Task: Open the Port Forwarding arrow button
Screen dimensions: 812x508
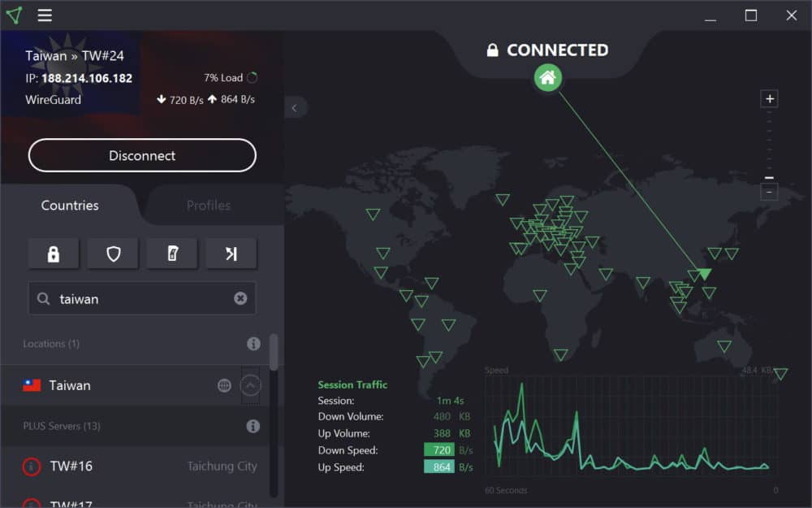Action: coord(231,254)
